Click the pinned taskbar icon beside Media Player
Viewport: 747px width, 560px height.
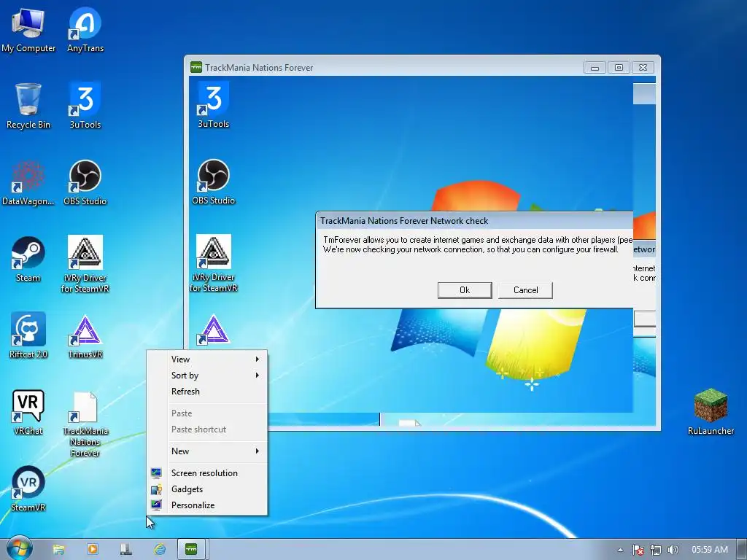[x=126, y=549]
